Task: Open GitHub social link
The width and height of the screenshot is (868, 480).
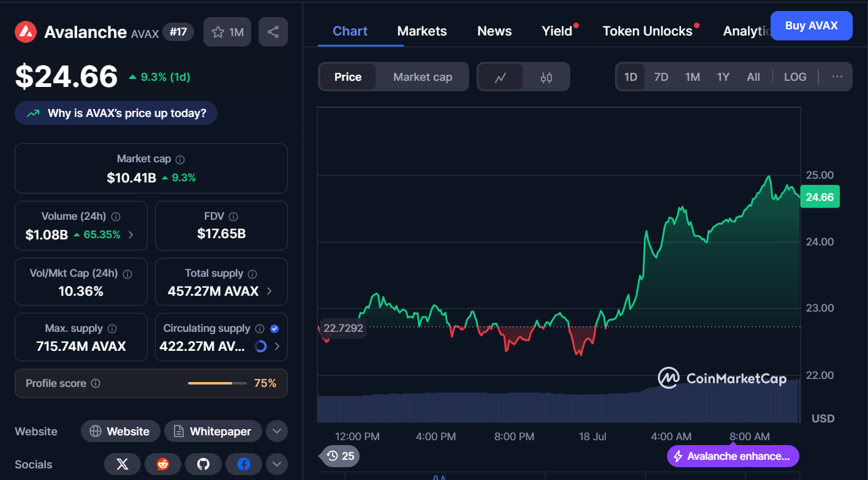Action: tap(203, 465)
